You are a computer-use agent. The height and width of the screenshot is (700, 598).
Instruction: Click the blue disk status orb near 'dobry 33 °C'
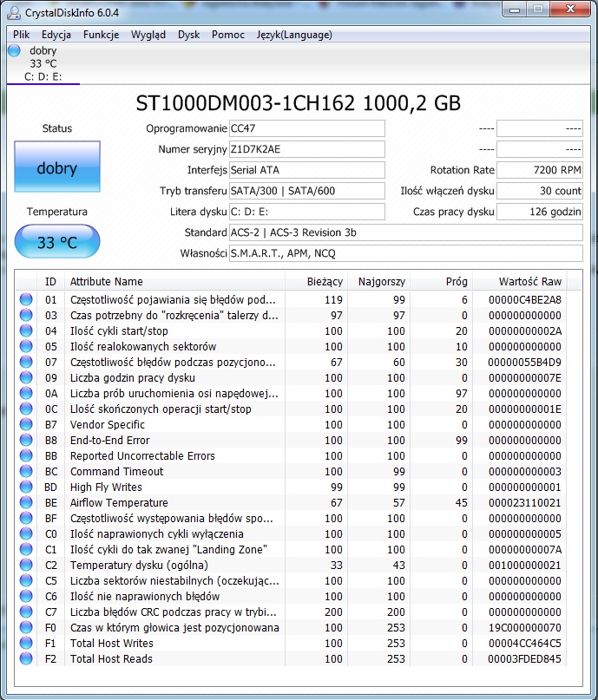coord(14,50)
